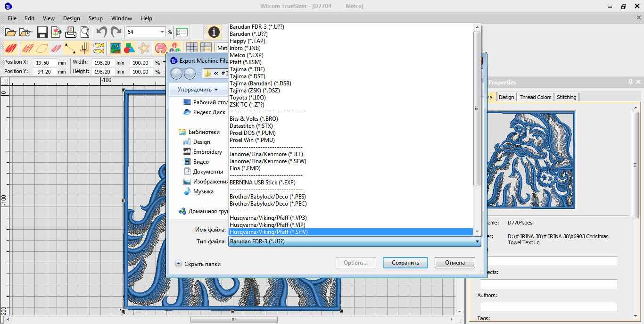
Task: Open the Design Information icon
Action: click(x=214, y=32)
